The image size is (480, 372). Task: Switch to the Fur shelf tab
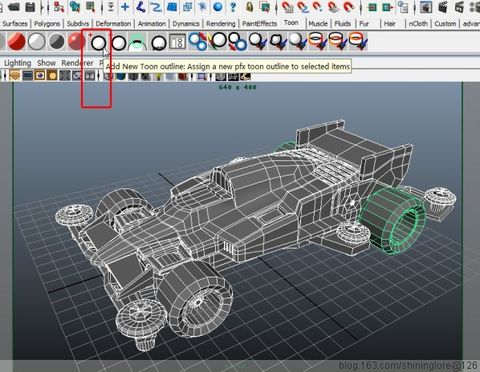point(364,24)
